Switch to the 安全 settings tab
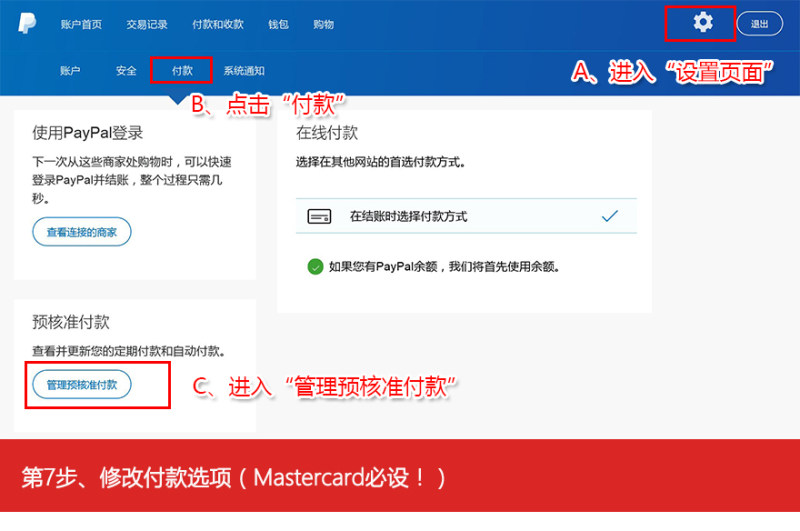 pos(126,71)
